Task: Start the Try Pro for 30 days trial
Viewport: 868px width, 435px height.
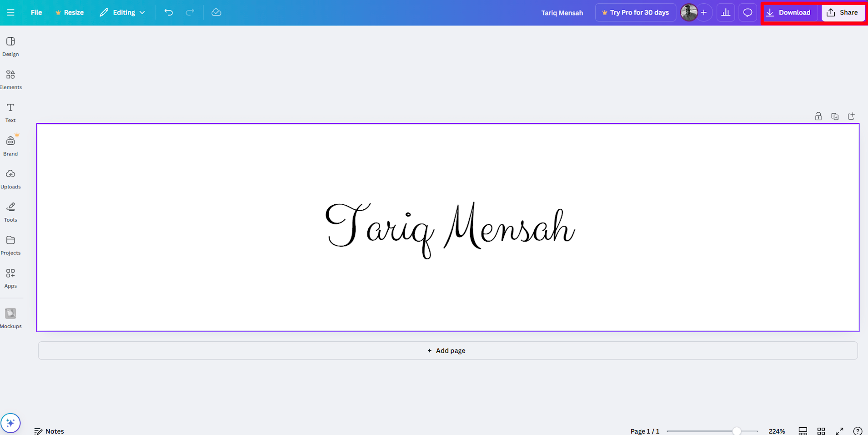Action: (x=635, y=12)
